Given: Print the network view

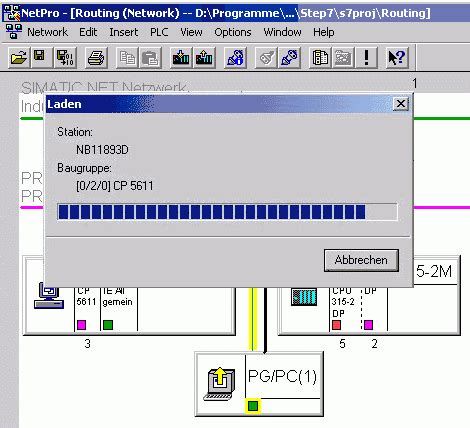Looking at the screenshot, I should click(x=96, y=58).
